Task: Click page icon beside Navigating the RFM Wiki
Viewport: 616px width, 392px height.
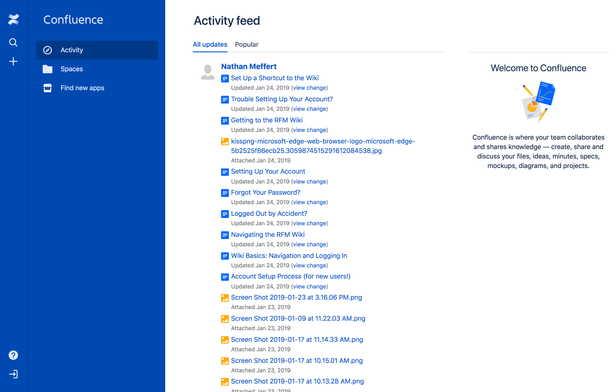Action: pos(225,235)
